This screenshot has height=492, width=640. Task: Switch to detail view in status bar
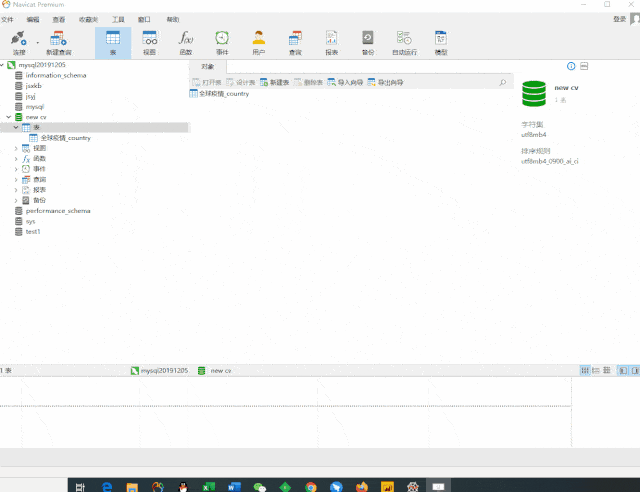pyautogui.click(x=596, y=370)
